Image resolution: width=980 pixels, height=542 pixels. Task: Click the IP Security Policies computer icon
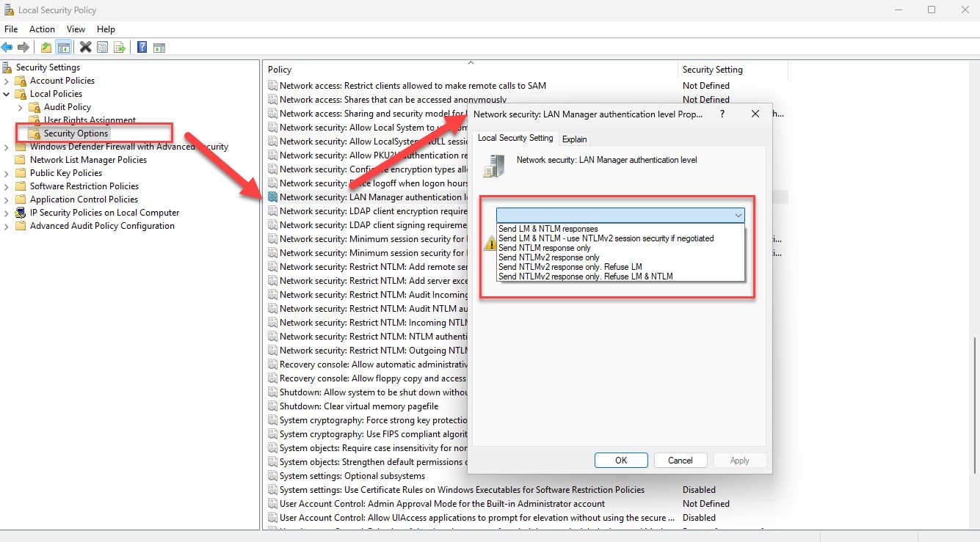(x=21, y=213)
